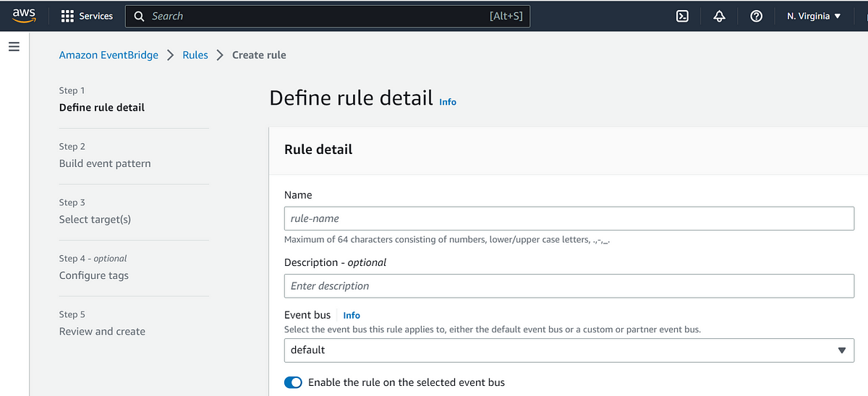
Task: Open Info link beside Define rule detail
Action: (x=448, y=102)
